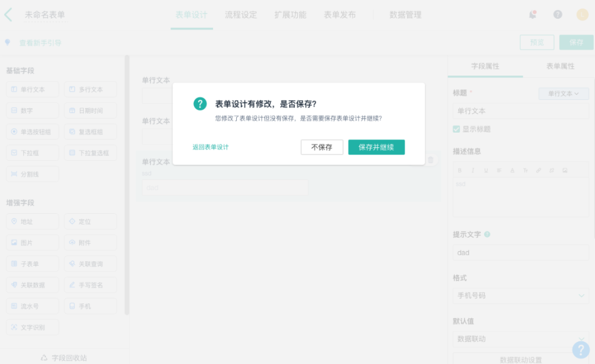Open the notification bell icon
595x364 pixels.
tap(533, 15)
